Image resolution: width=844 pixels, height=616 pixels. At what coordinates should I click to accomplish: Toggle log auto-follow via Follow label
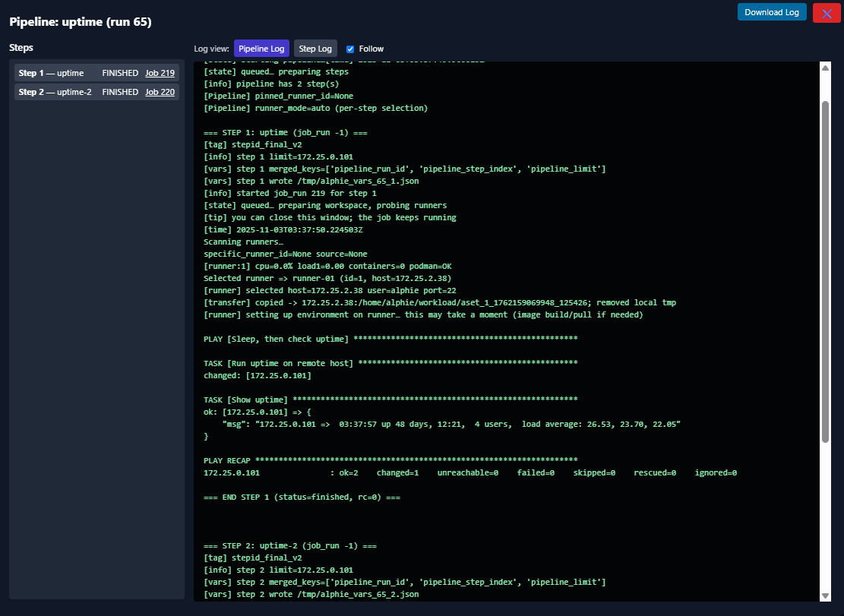point(370,48)
